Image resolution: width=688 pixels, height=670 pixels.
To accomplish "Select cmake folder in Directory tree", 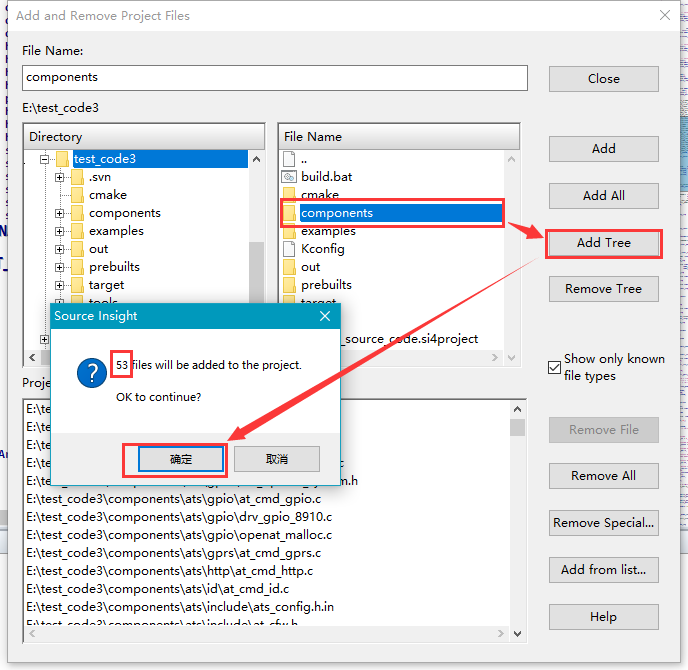I will (108, 195).
